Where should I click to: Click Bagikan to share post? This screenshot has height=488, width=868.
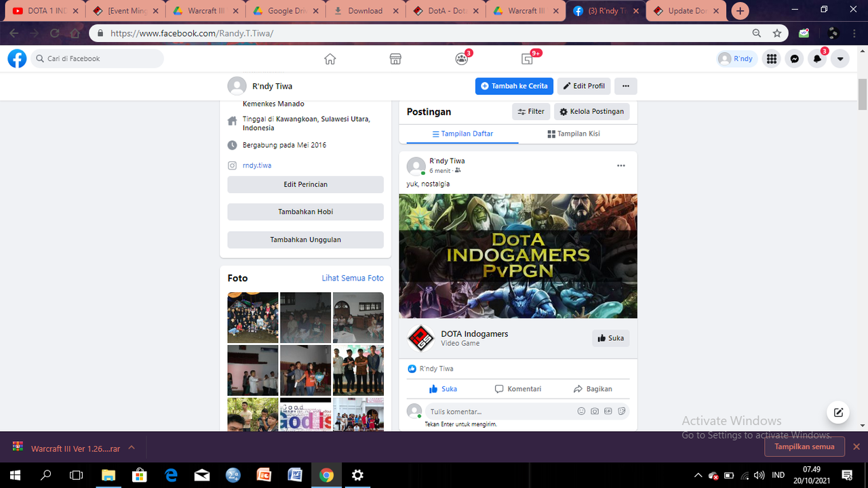tap(593, 389)
